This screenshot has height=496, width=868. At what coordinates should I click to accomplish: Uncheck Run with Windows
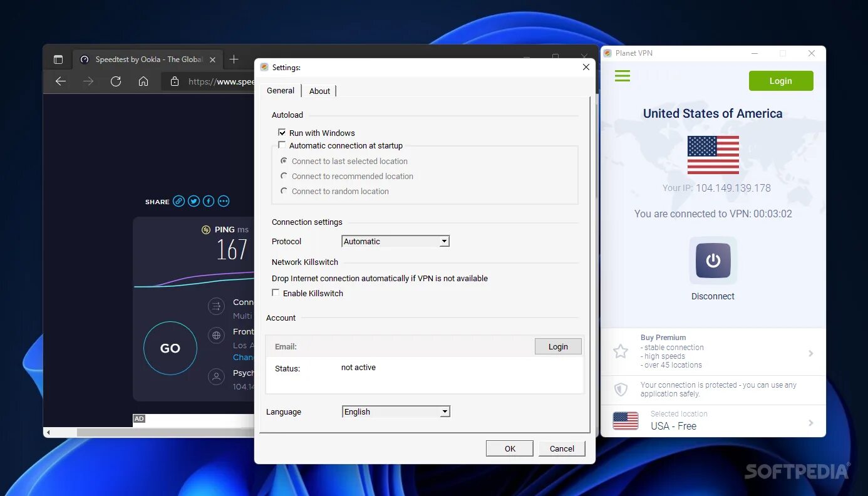(x=282, y=133)
